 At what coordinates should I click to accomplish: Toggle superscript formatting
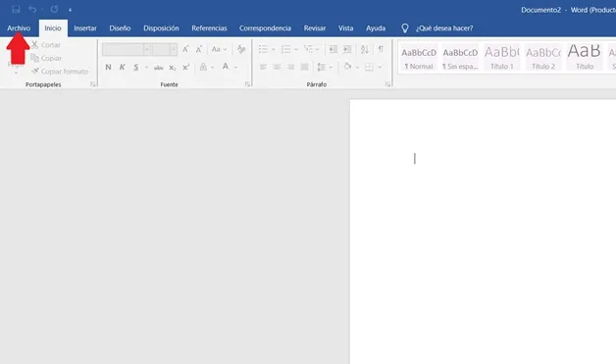click(x=185, y=68)
